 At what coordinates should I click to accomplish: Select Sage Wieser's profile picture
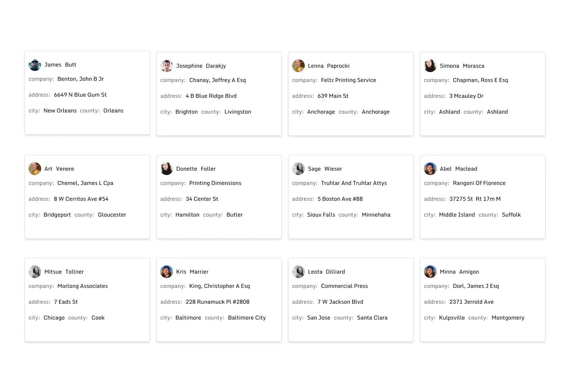298,169
